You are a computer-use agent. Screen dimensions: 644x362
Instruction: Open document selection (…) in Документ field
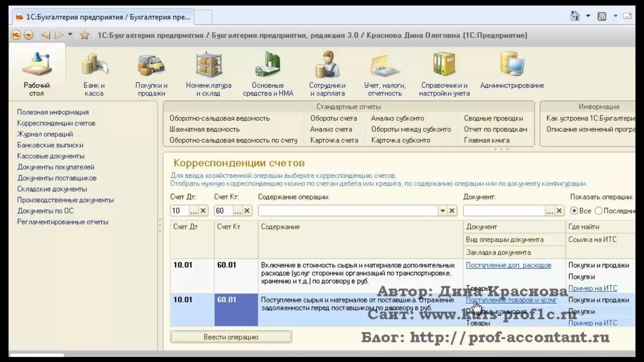click(x=550, y=211)
